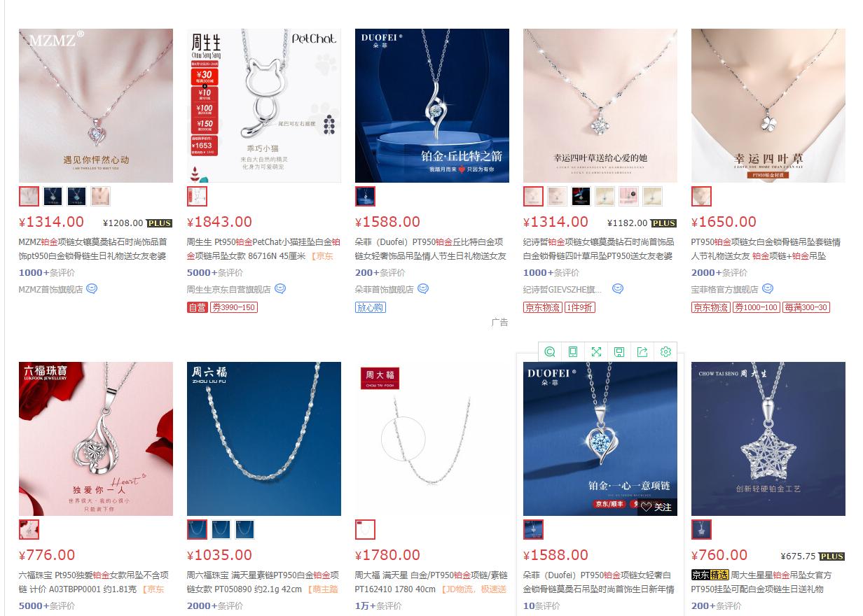Click the fullscreen expand arrows icon
The height and width of the screenshot is (616, 863).
point(596,352)
